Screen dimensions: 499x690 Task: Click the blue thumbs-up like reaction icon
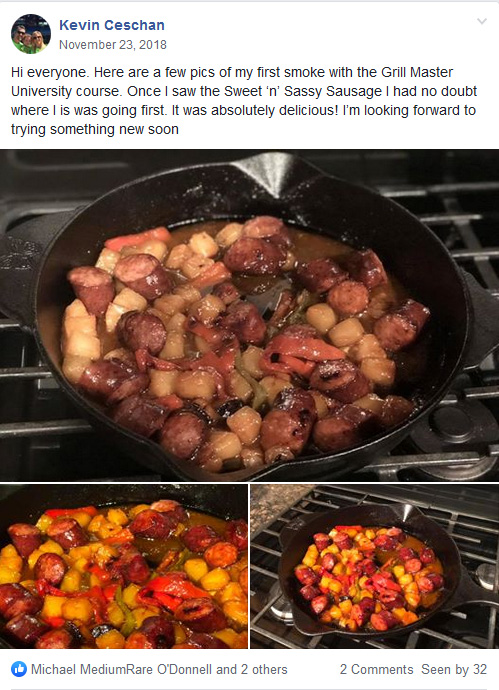pos(19,669)
